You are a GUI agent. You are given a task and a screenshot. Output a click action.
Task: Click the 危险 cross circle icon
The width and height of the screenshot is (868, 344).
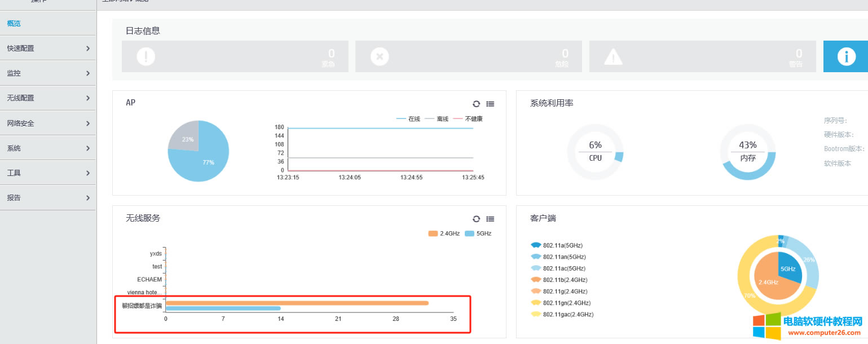[x=380, y=56]
